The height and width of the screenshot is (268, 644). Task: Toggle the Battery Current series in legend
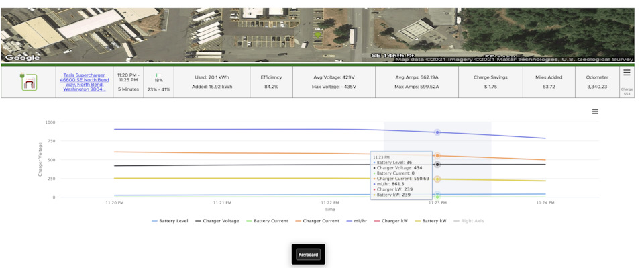click(267, 221)
